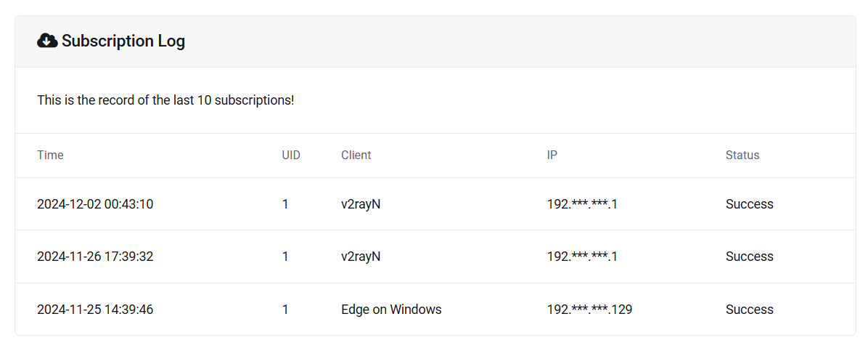Select the 2024-12-02 00:43:10 timestamp

pos(95,204)
